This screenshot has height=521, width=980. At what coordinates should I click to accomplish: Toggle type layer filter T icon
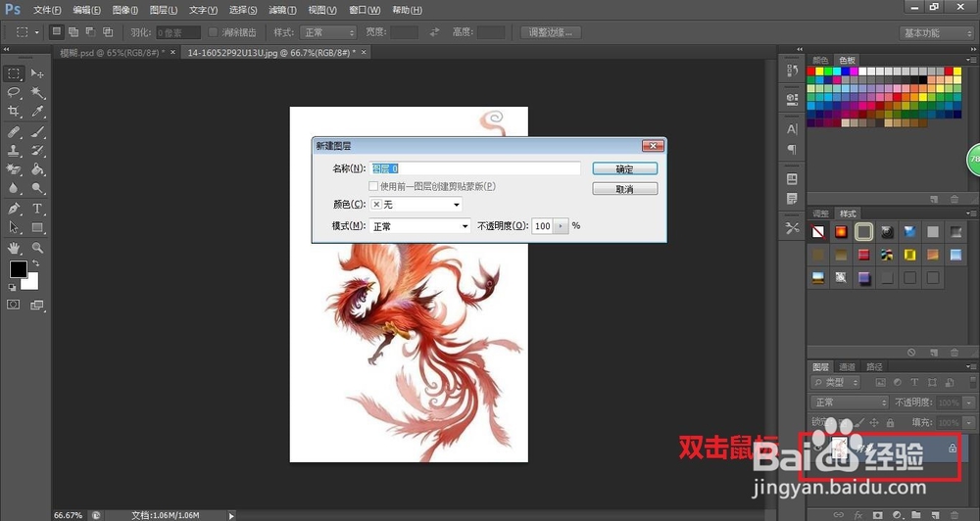point(914,382)
